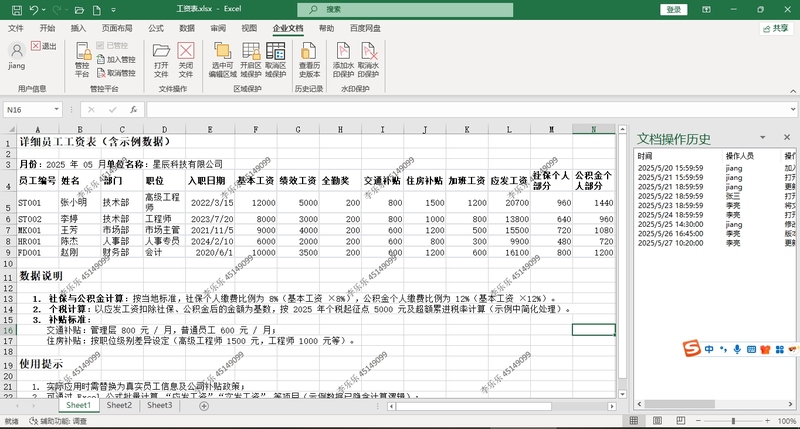
Task: Click the horizontal scrollbar right arrow of sheet
Action: (612, 407)
